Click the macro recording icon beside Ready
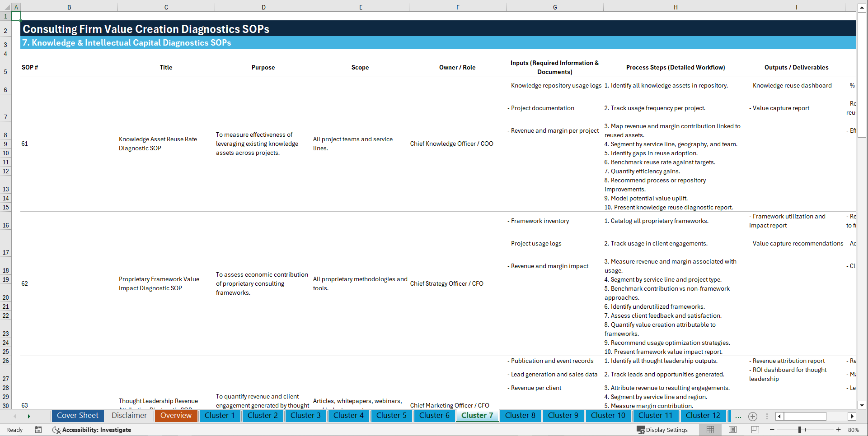868x436 pixels. click(x=38, y=430)
